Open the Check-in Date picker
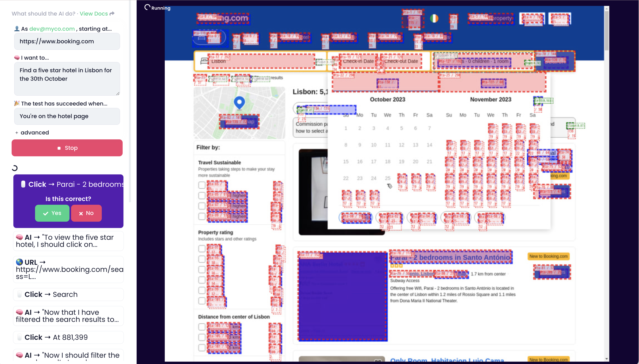This screenshot has width=639, height=364. pyautogui.click(x=358, y=61)
